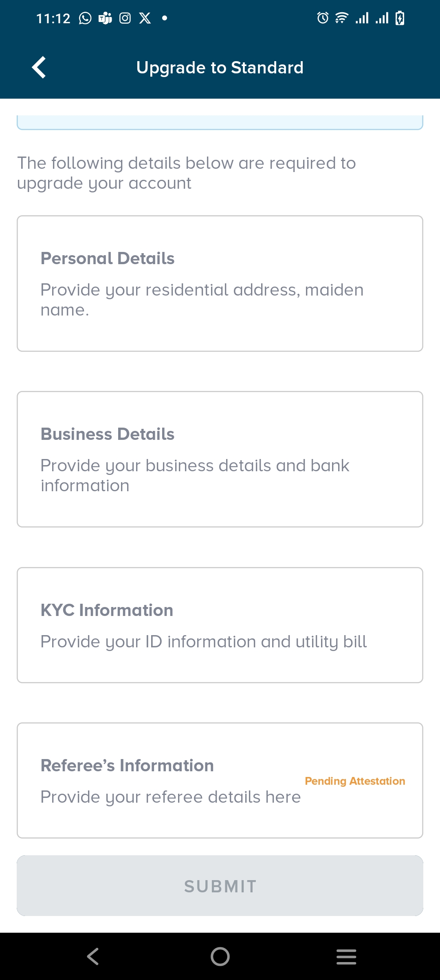Tap the Wi-Fi status icon
Image resolution: width=440 pixels, height=980 pixels.
341,18
